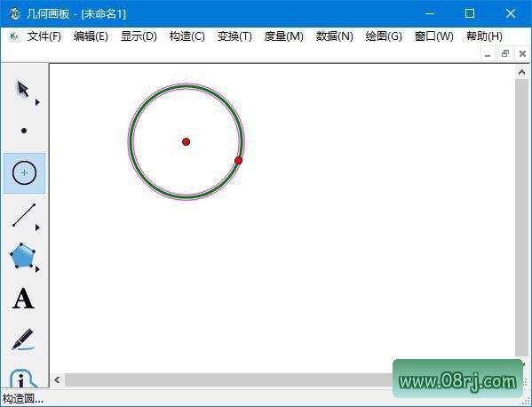This screenshot has width=532, height=407.
Task: Open the 构造(C) menu
Action: click(187, 36)
